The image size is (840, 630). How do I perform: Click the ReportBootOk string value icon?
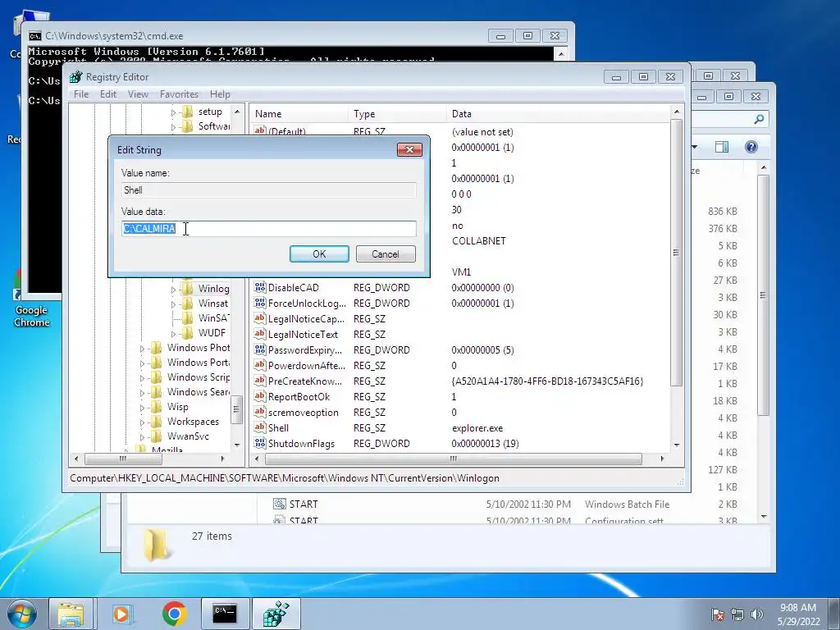coord(260,396)
